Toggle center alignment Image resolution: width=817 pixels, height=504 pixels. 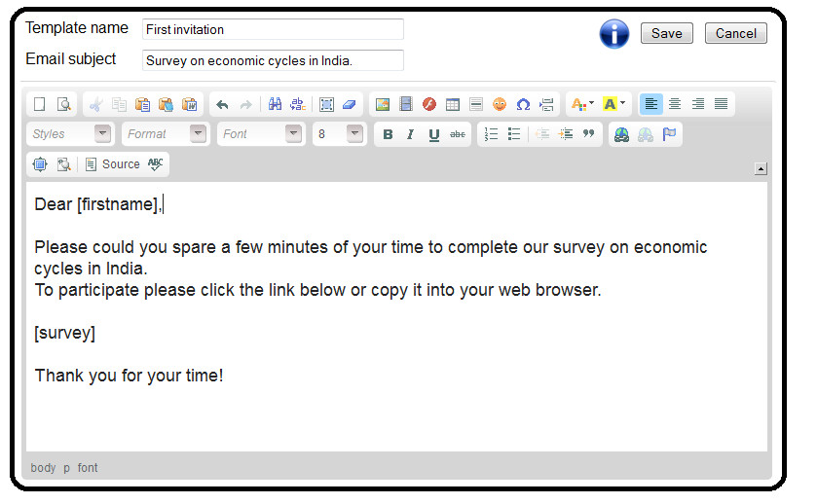click(x=675, y=104)
